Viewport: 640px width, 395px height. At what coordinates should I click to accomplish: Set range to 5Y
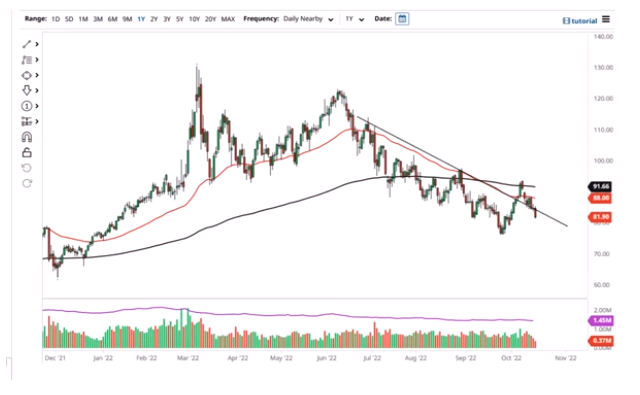[180, 19]
